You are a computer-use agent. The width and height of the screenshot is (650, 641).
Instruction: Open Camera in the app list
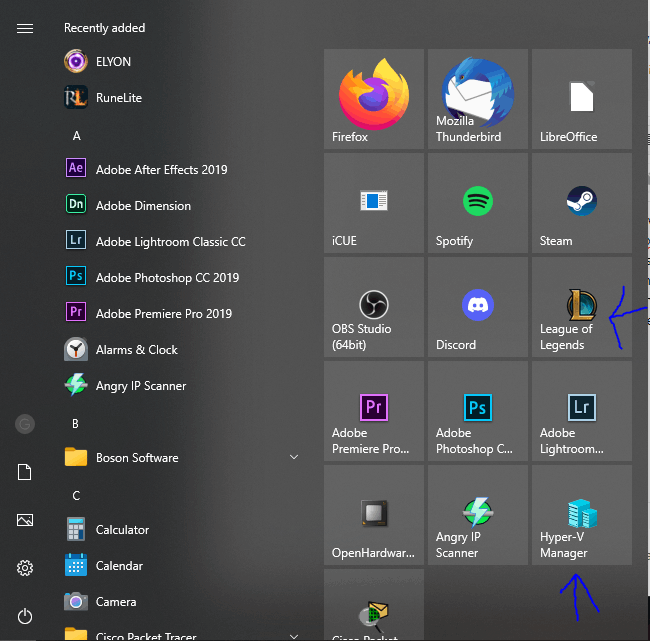(x=182, y=602)
